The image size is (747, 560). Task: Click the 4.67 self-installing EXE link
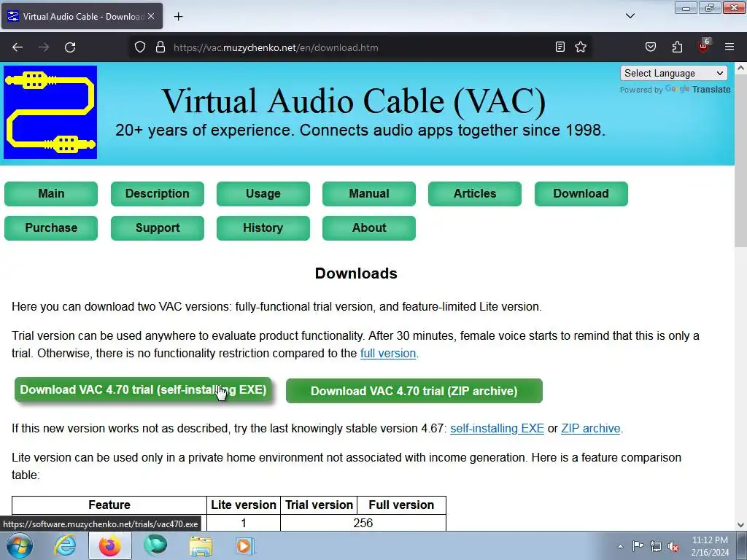coord(497,428)
